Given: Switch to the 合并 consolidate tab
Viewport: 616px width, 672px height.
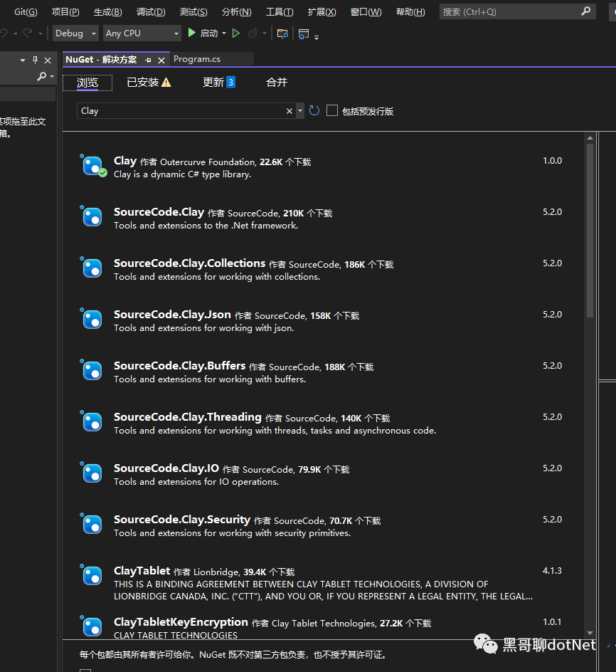Looking at the screenshot, I should 277,83.
